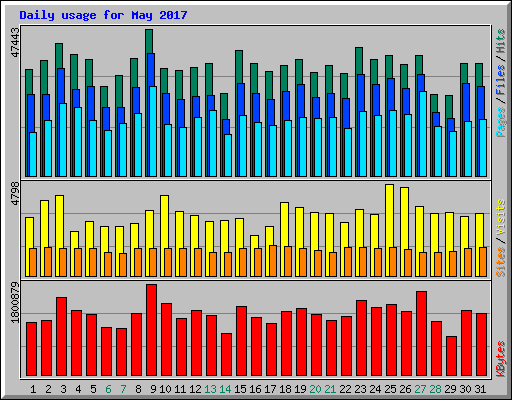Image resolution: width=512 pixels, height=400 pixels.
Task: Select day 19 on the date axis
Action: click(300, 389)
